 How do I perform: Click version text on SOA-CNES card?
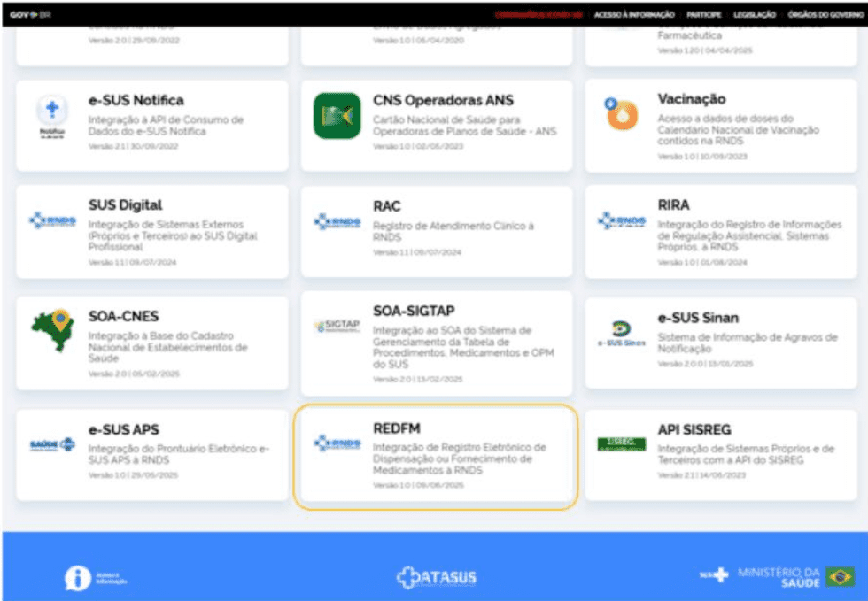(134, 374)
